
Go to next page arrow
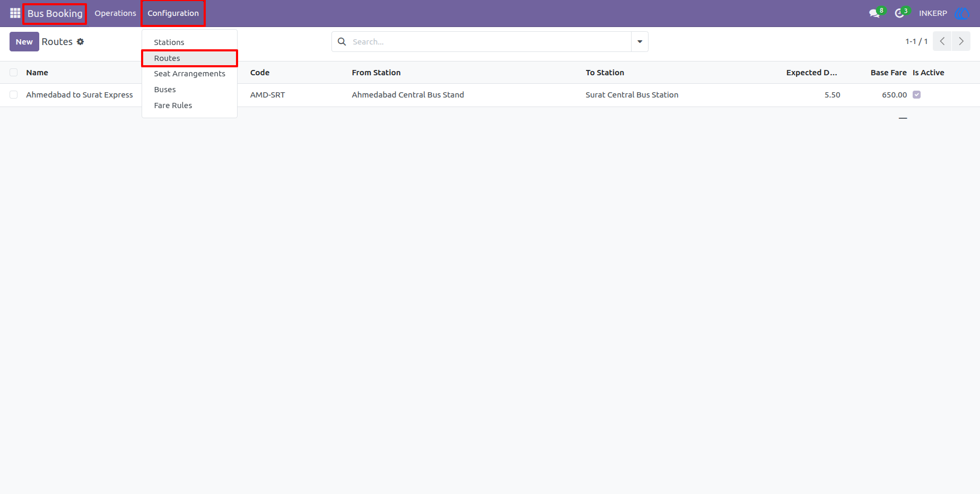961,41
